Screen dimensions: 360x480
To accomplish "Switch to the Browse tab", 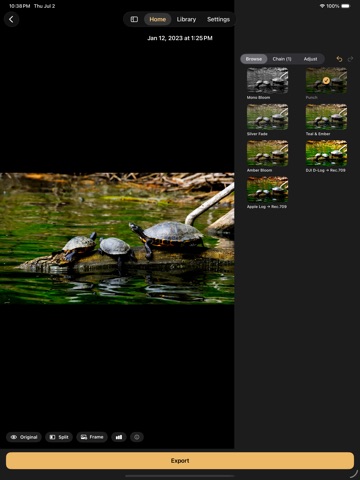I will pos(254,59).
